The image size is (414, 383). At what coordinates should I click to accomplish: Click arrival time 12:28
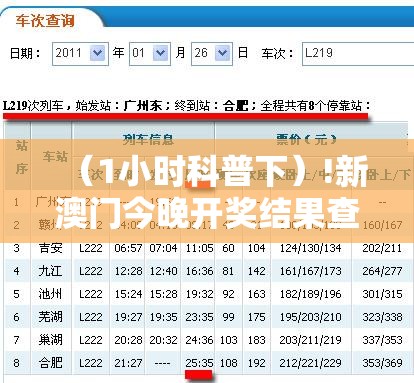pyautogui.click(x=128, y=271)
